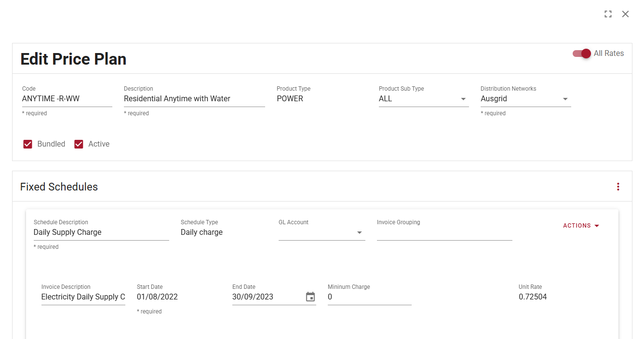This screenshot has height=339, width=644.
Task: Click the Code input field
Action: coord(67,99)
